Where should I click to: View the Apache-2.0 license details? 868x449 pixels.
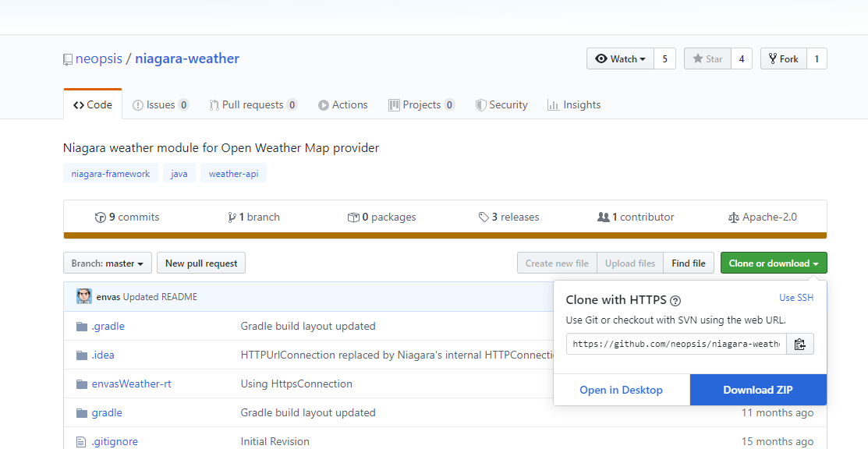click(x=762, y=217)
